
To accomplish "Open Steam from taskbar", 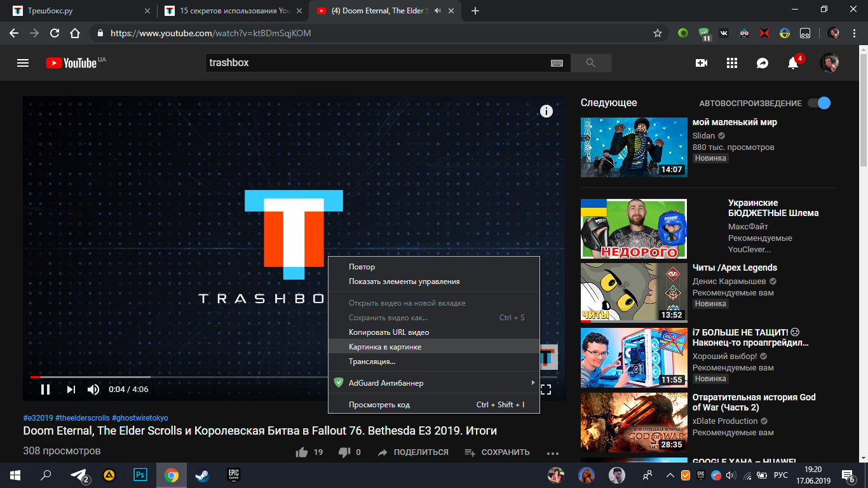I will pyautogui.click(x=201, y=475).
